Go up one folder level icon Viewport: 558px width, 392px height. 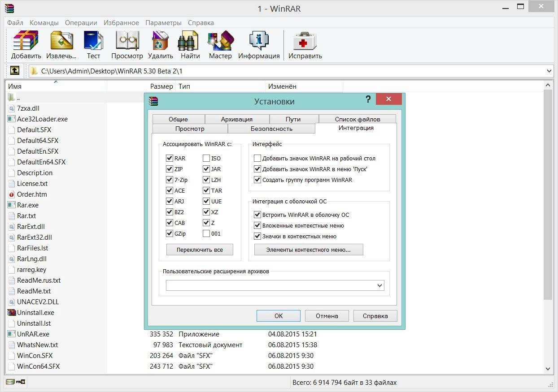[15, 70]
